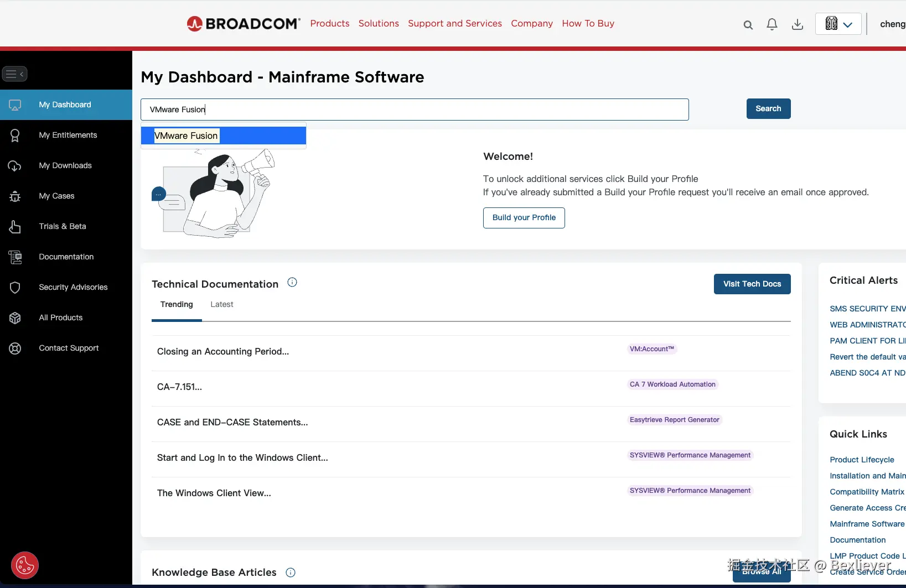Select VMware Fusion autocomplete suggestion
The image size is (906, 588).
click(224, 136)
